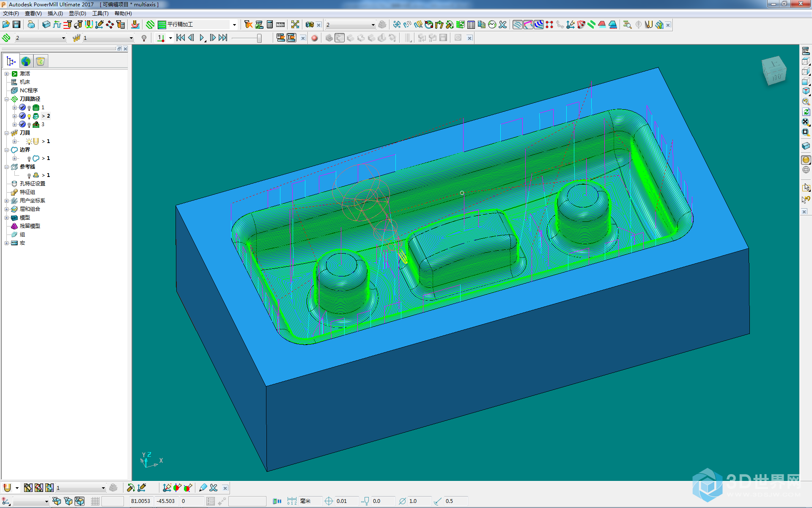Click the toolpath list table icon
This screenshot has height=508, width=812.
471,25
